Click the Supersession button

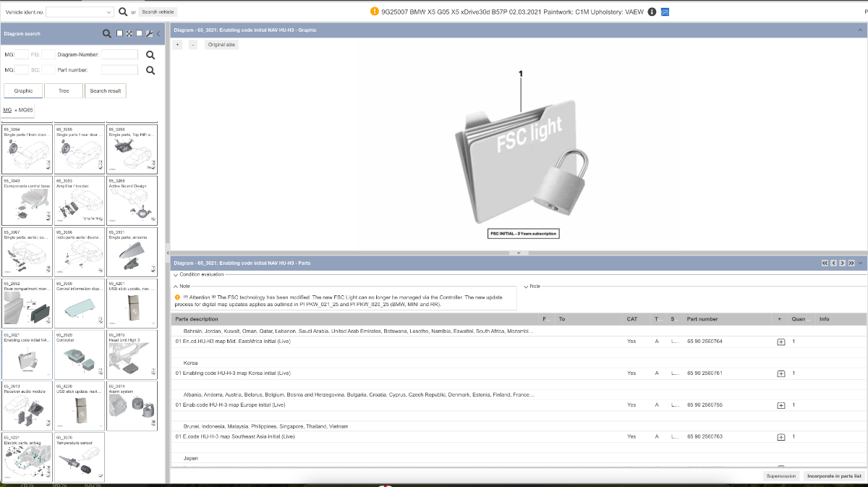pos(781,476)
